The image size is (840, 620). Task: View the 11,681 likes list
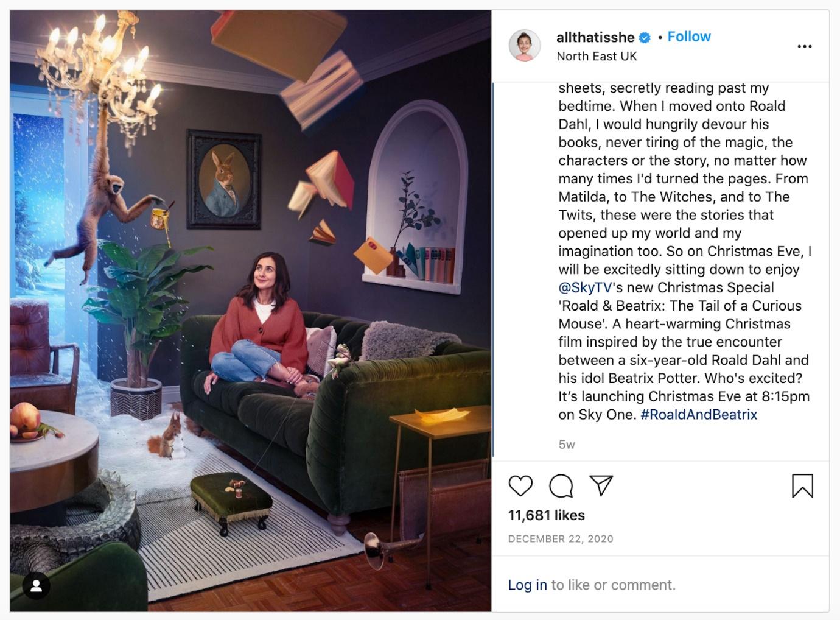click(x=547, y=515)
